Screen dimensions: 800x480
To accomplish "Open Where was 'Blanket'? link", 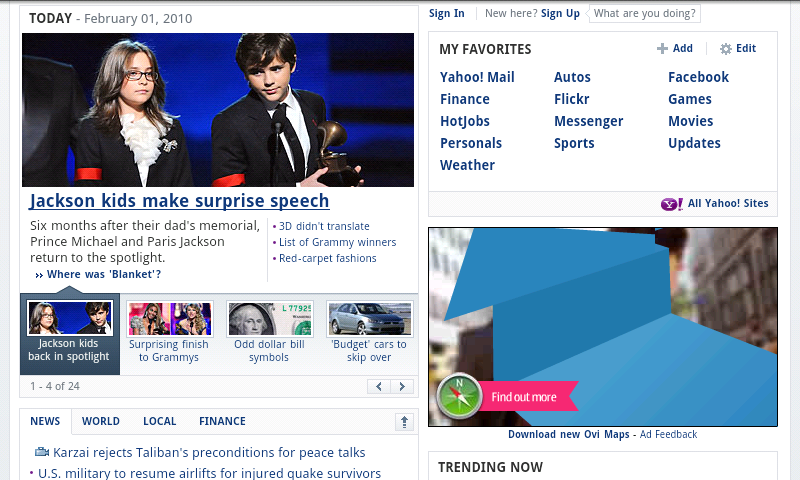I will (104, 274).
